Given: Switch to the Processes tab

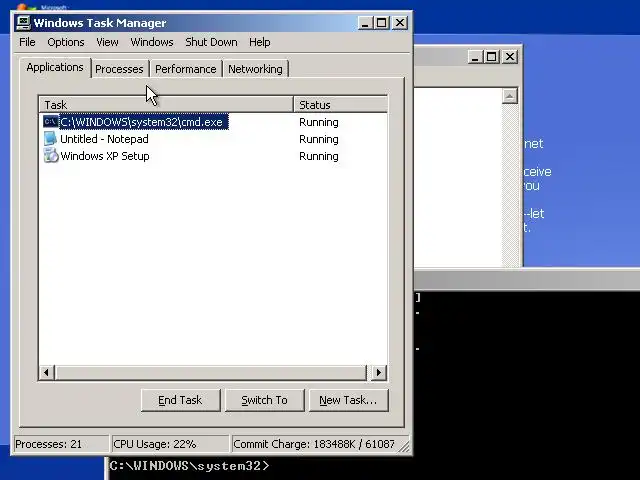Looking at the screenshot, I should (119, 69).
